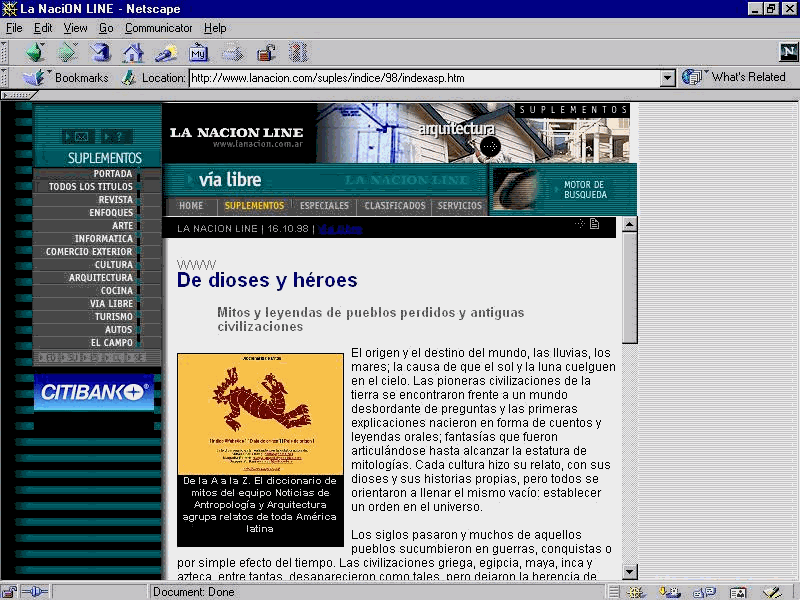The height and width of the screenshot is (600, 800).
Task: Go back with the Back toolbar arrow
Action: coord(35,53)
